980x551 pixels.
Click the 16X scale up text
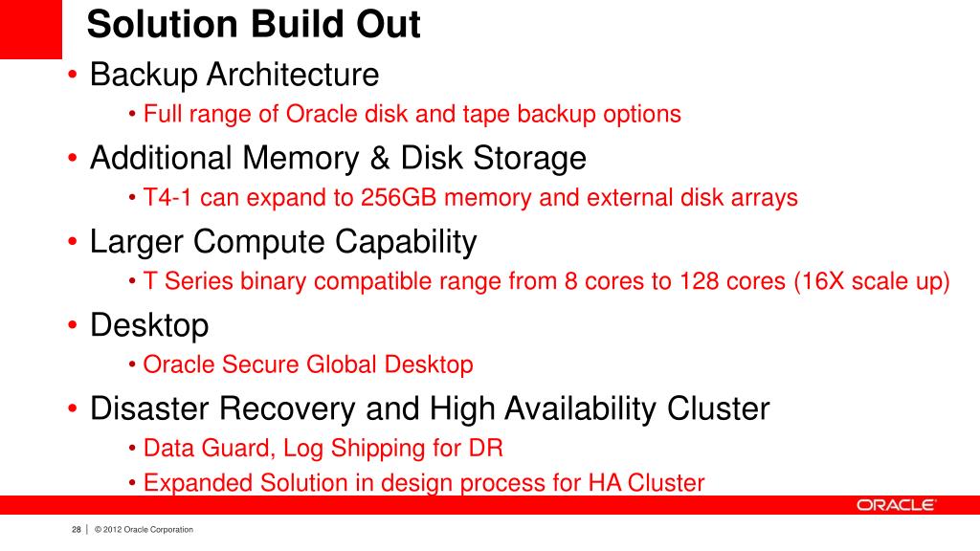(872, 282)
